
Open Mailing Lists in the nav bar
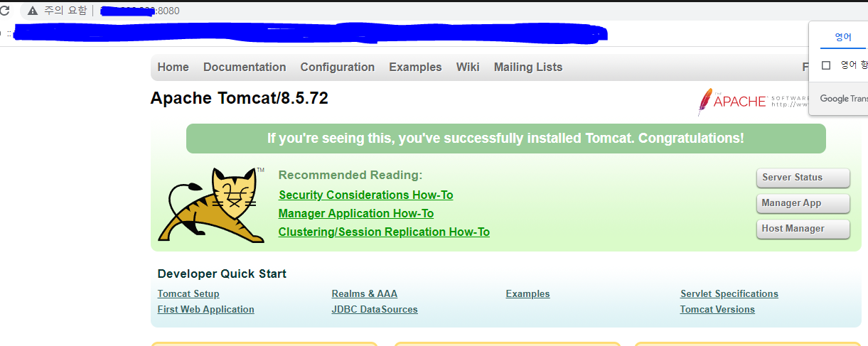[x=528, y=67]
